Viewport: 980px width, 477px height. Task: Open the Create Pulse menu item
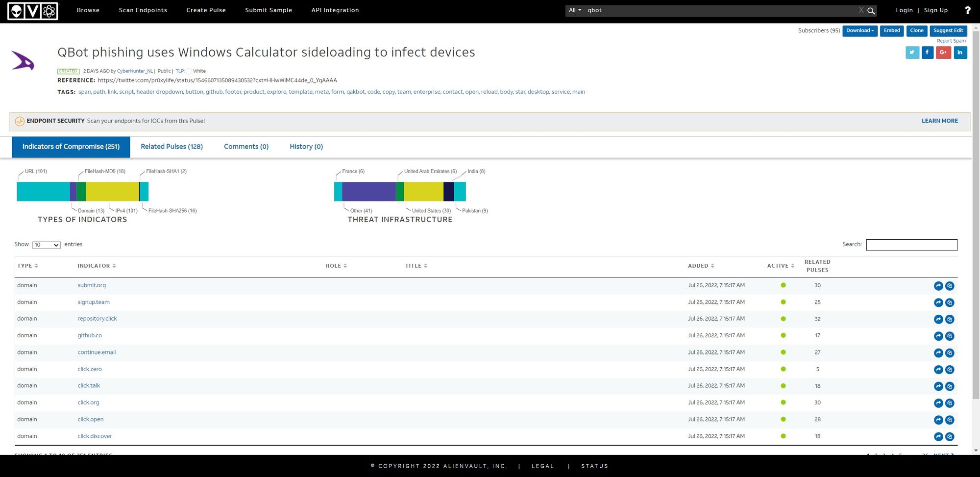pos(206,10)
